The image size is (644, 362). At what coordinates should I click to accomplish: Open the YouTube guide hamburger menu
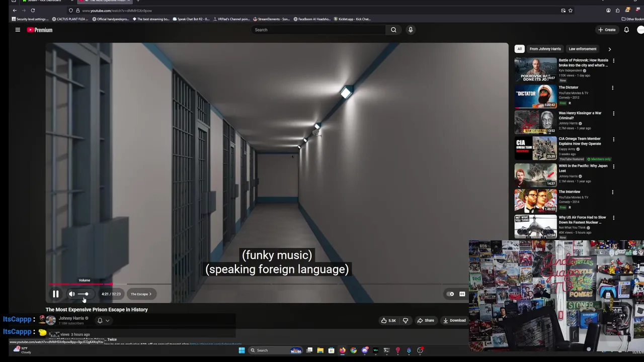18,30
